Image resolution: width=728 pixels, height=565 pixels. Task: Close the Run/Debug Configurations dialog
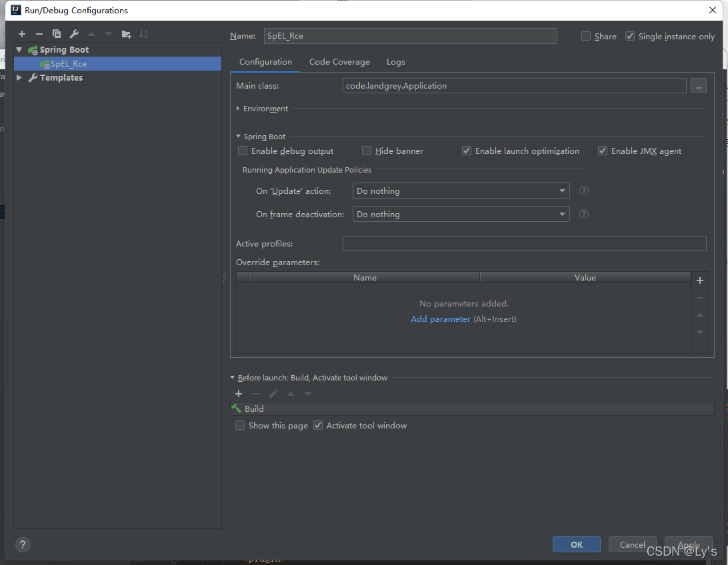(x=713, y=10)
